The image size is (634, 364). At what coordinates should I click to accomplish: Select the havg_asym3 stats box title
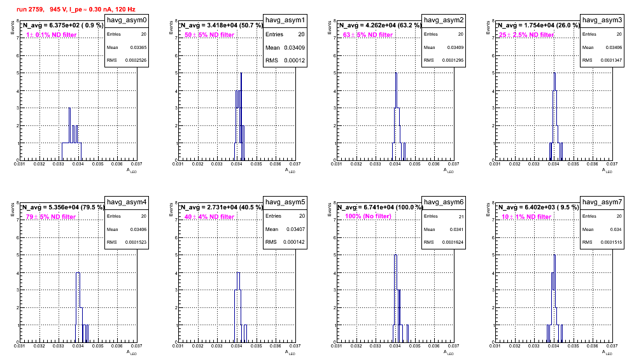coord(602,20)
